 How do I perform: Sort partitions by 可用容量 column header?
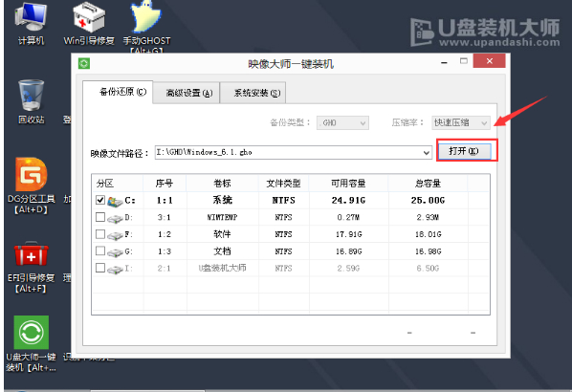pyautogui.click(x=348, y=183)
